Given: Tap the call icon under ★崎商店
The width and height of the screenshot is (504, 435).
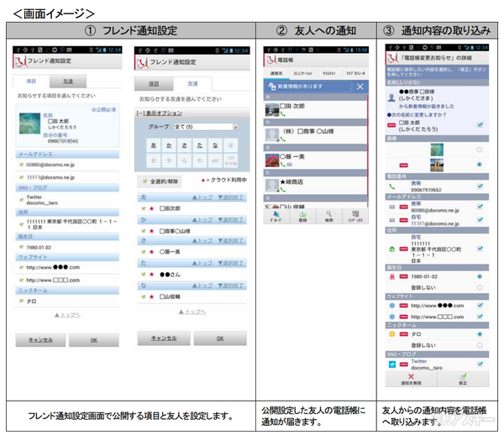Looking at the screenshot, I should 283,190.
